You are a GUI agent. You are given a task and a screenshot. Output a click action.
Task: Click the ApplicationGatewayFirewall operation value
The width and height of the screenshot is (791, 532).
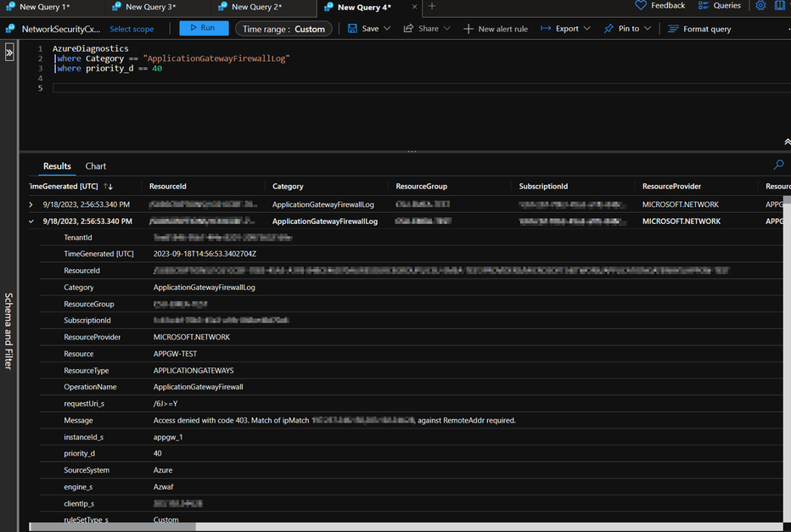199,387
